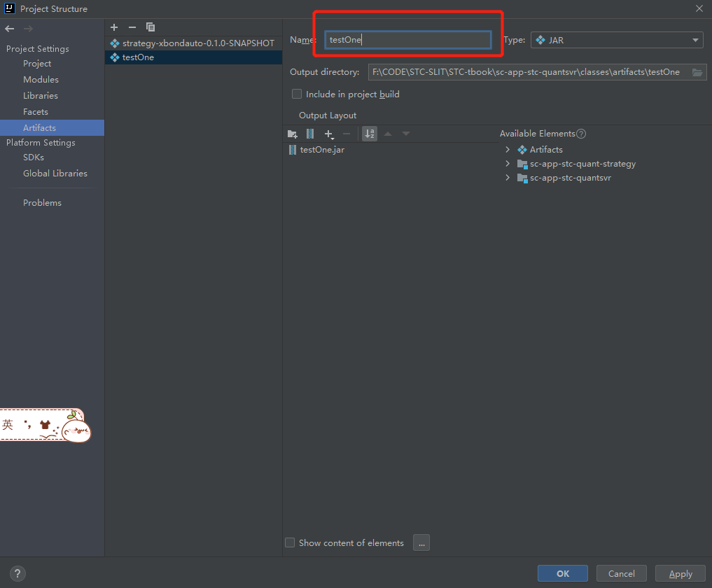Copy the selected artifact
Image resolution: width=712 pixels, height=588 pixels.
click(x=151, y=27)
